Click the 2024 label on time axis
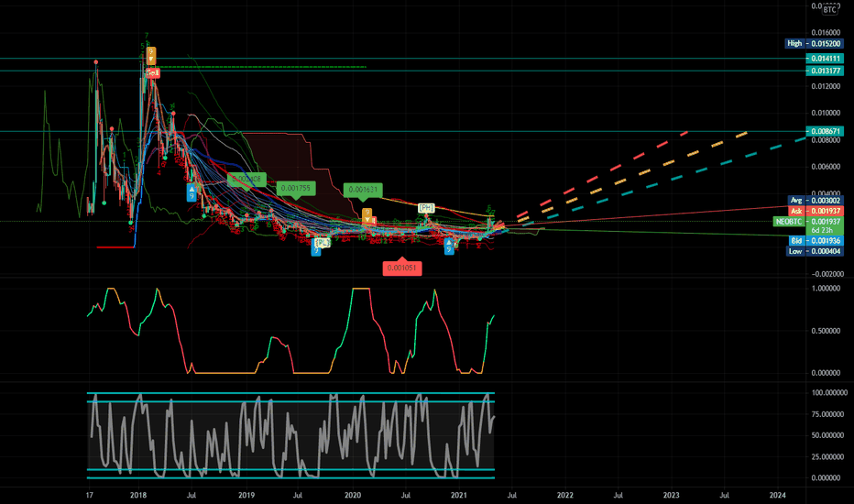Screen dimensions: 854x504 tap(777, 495)
